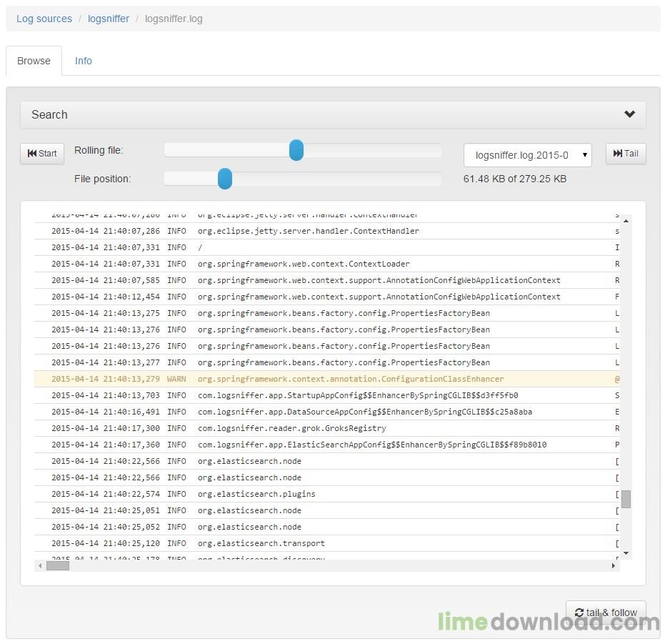Click the File position slider handle
The image size is (665, 644).
225,179
